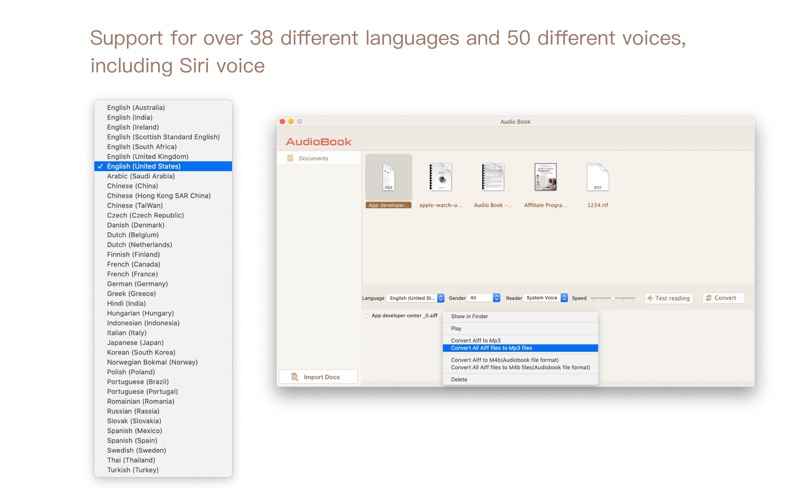Pick Slovak (Slovakia) language
Screen dimensions: 800x500
tap(163, 421)
